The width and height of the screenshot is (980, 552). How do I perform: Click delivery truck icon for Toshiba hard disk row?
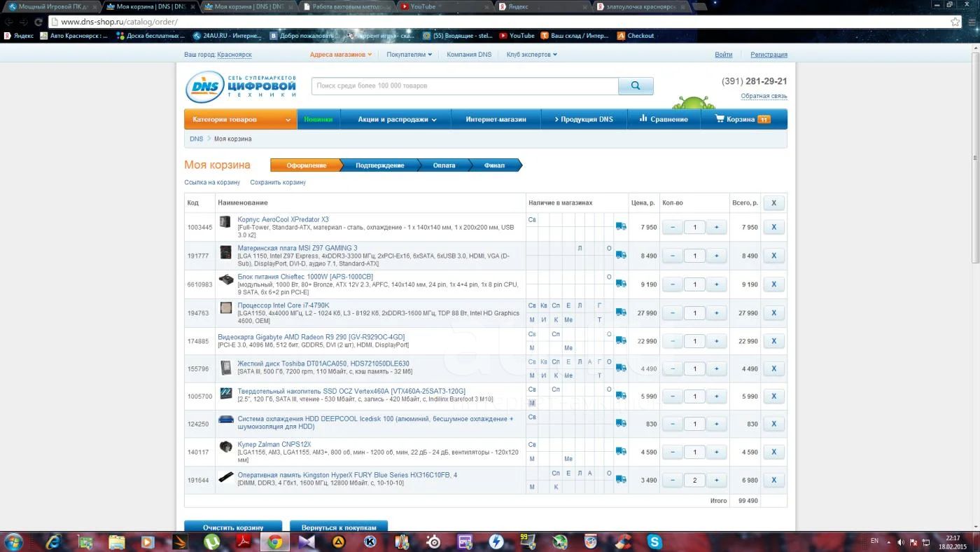pyautogui.click(x=621, y=368)
